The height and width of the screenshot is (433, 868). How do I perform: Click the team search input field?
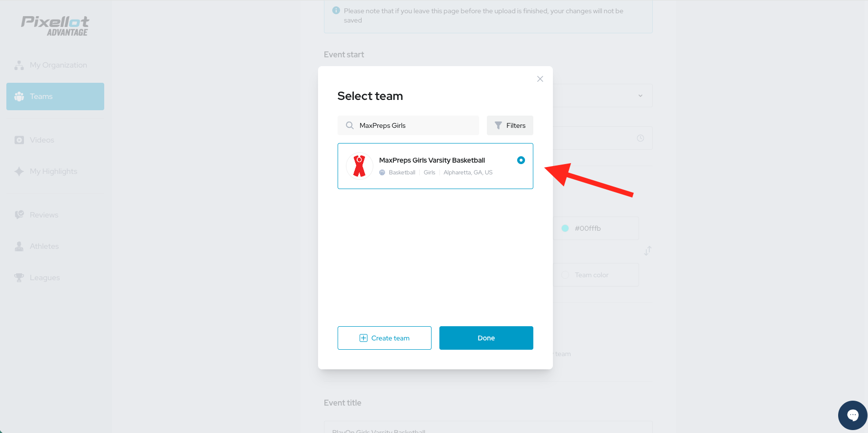[416, 125]
